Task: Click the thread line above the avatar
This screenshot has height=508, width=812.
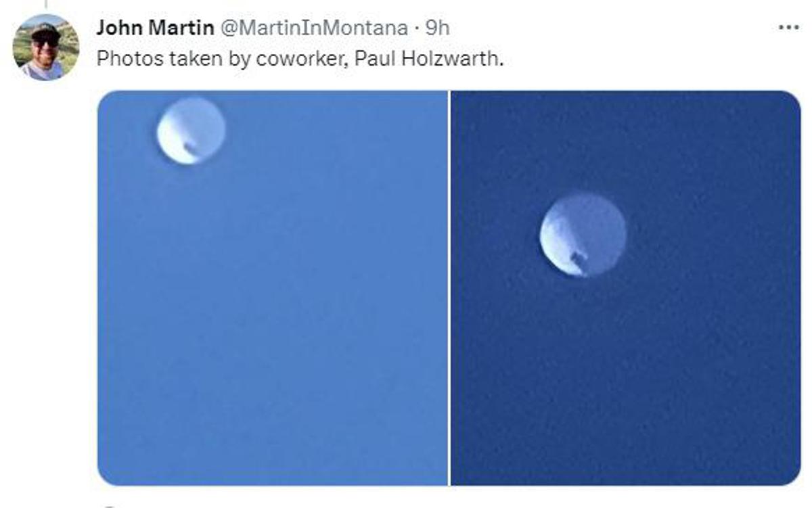Action: pyautogui.click(x=45, y=4)
